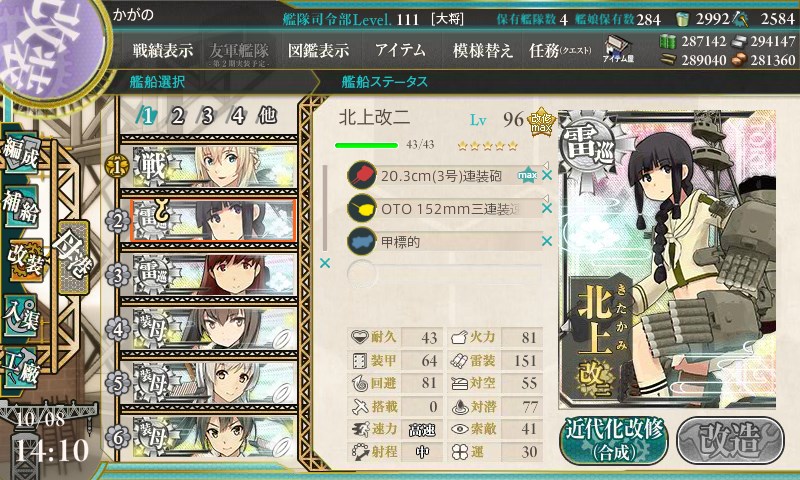Viewport: 800px width, 480px height.
Task: Select the 甲標的 equipment slot
Action: click(x=443, y=241)
